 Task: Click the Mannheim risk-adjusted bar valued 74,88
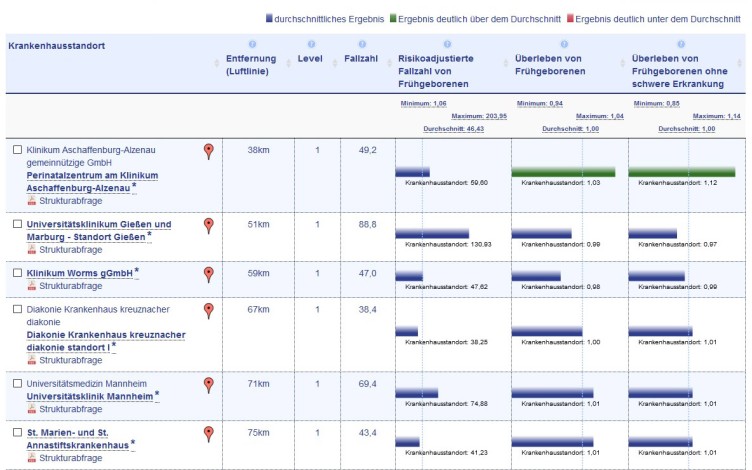pyautogui.click(x=417, y=393)
